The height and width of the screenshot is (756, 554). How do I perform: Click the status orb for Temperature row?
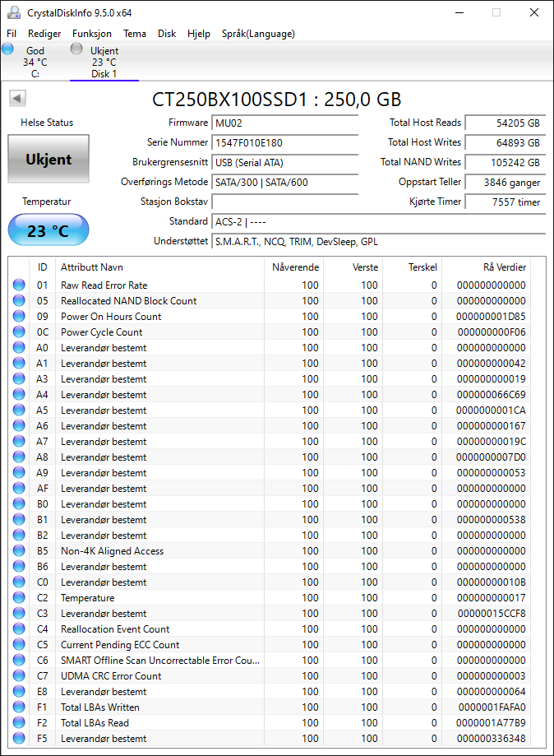(x=19, y=597)
